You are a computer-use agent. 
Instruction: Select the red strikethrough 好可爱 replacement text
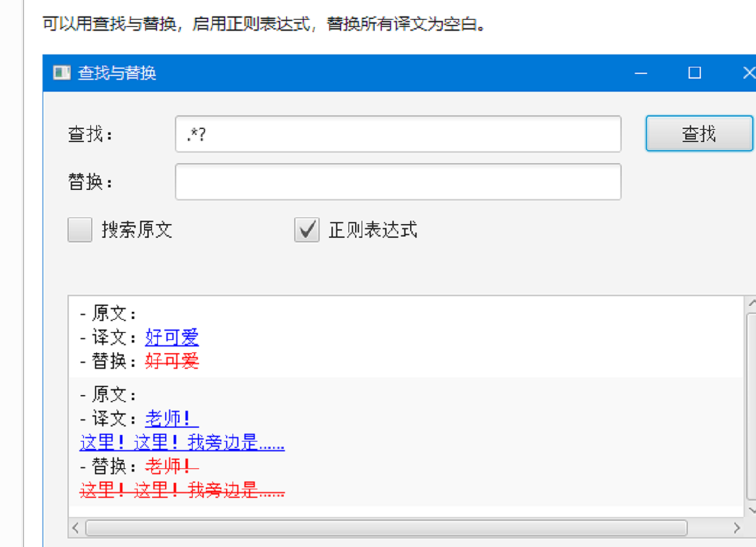[x=172, y=362]
